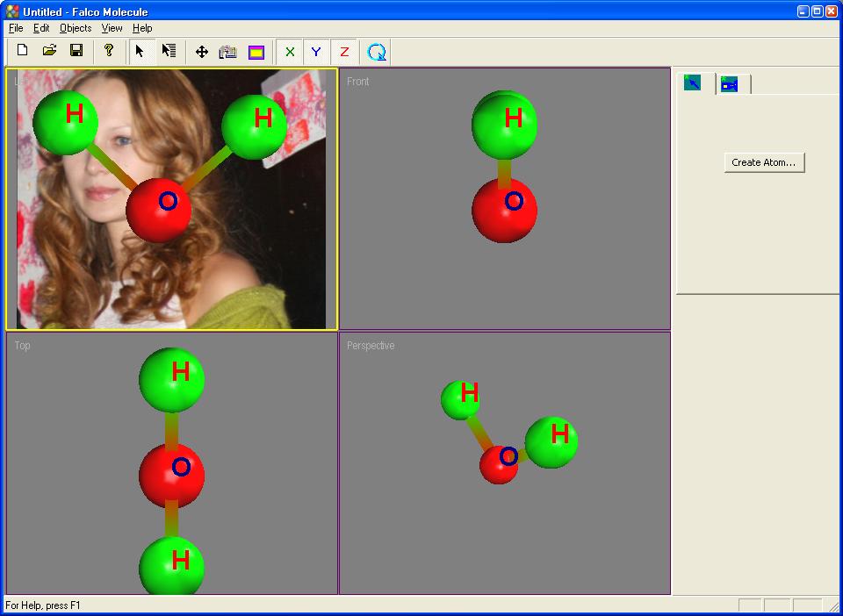Select the red oxygen atom in Front view
Image resolution: width=843 pixels, height=616 pixels.
(x=504, y=211)
